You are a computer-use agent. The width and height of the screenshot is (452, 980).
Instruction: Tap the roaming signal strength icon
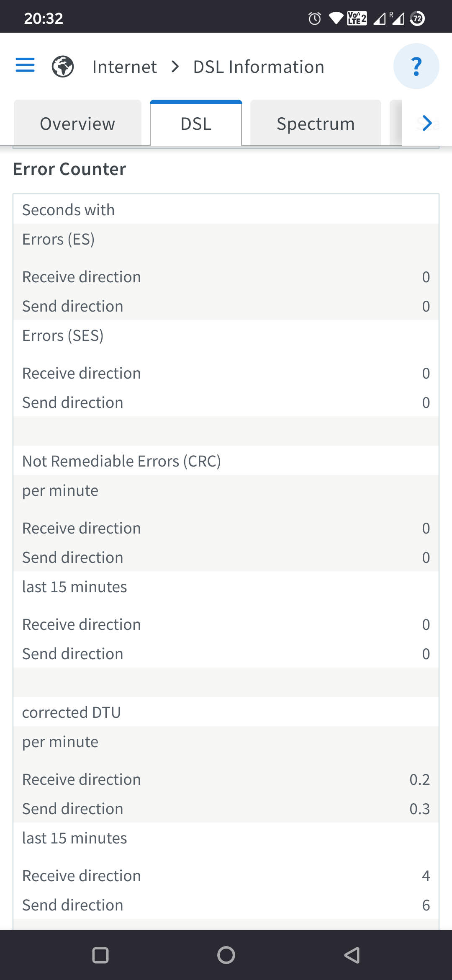tap(397, 18)
